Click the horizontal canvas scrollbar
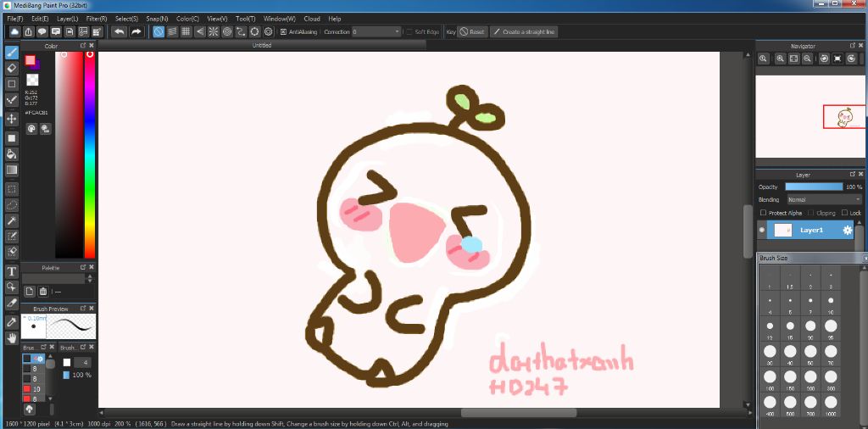 pyautogui.click(x=520, y=413)
